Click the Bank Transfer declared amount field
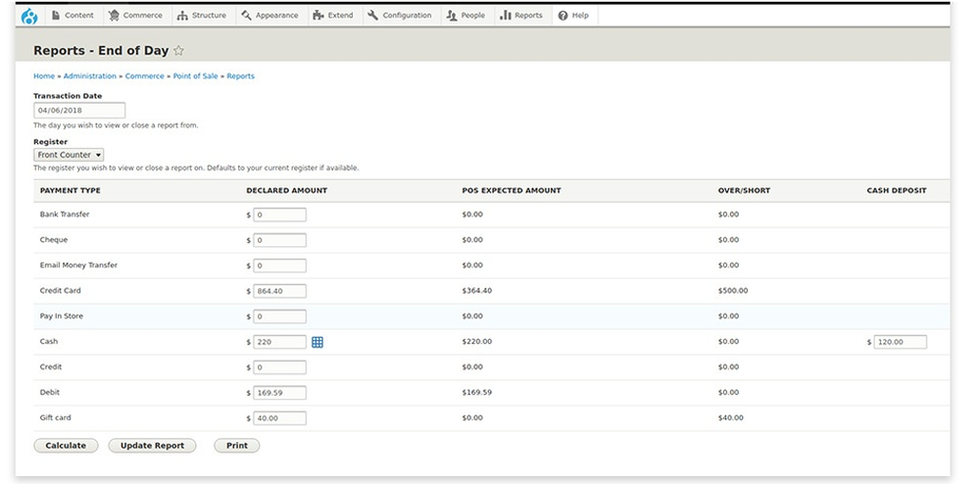The width and height of the screenshot is (980, 484). point(279,215)
